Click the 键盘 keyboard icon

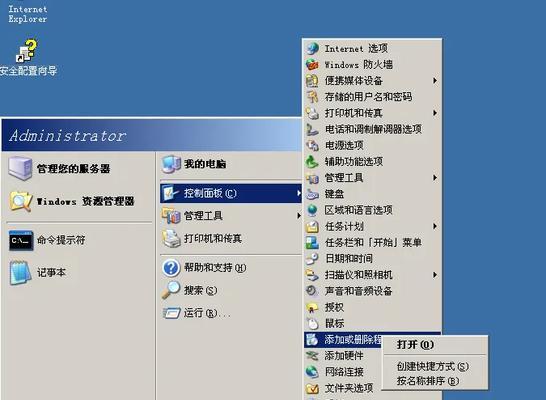click(x=312, y=194)
